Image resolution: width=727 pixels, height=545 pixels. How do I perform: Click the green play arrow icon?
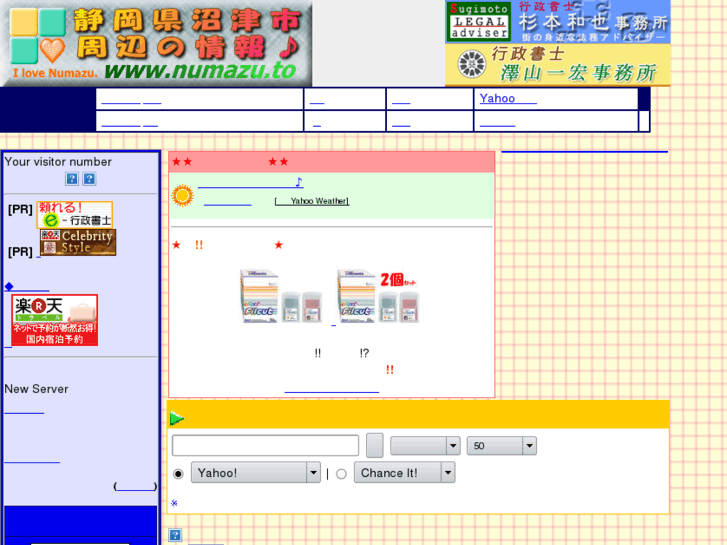point(177,418)
